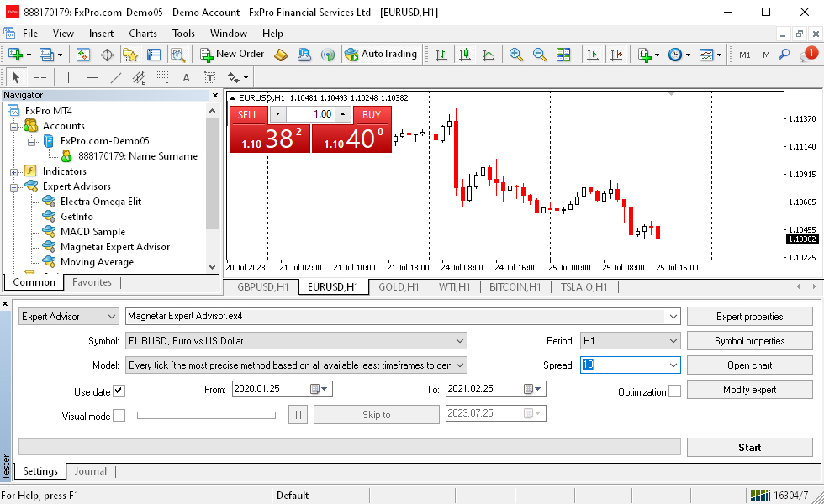Open the search magnifier icon
Viewport: 824px width, 504px height.
pos(784,55)
